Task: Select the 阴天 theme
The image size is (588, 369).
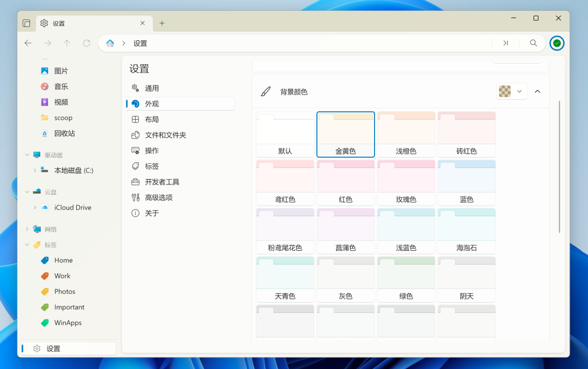Action: click(x=467, y=279)
